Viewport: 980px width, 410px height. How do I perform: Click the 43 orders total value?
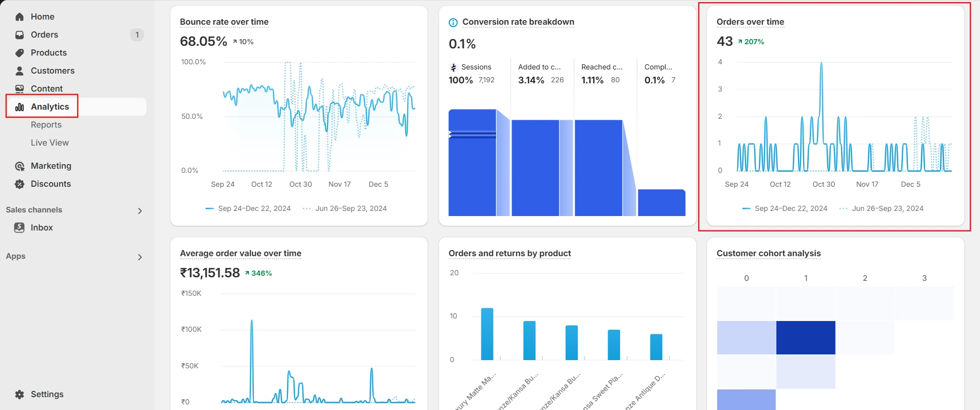(x=724, y=41)
